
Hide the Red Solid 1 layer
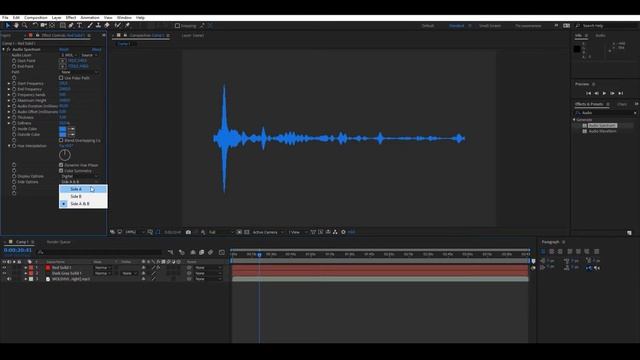4,268
